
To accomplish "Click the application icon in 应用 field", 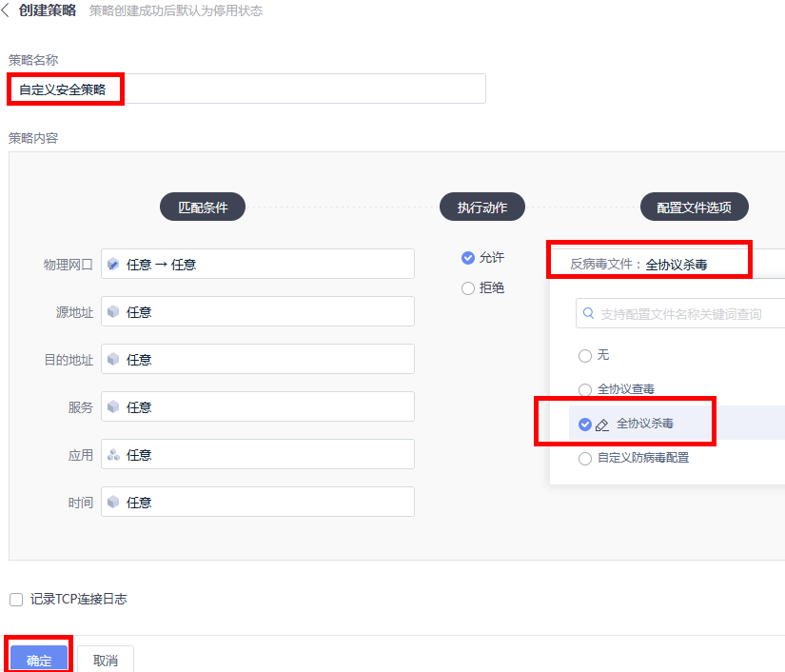I will 111,454.
